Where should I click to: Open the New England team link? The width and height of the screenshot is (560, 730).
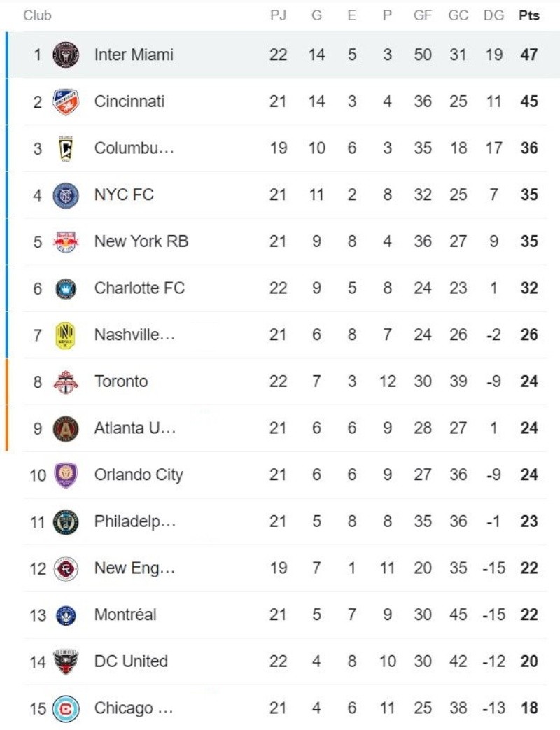pyautogui.click(x=134, y=568)
